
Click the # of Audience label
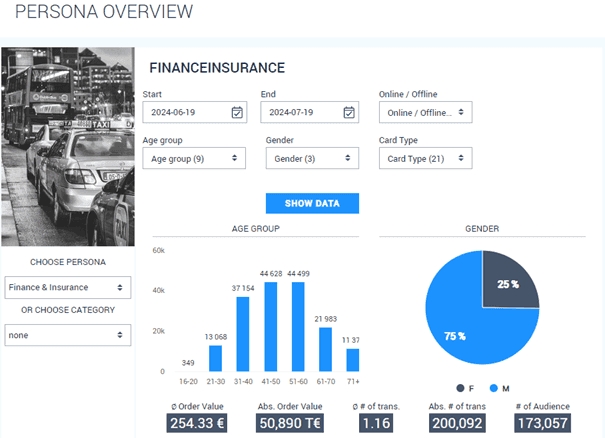pyautogui.click(x=542, y=406)
